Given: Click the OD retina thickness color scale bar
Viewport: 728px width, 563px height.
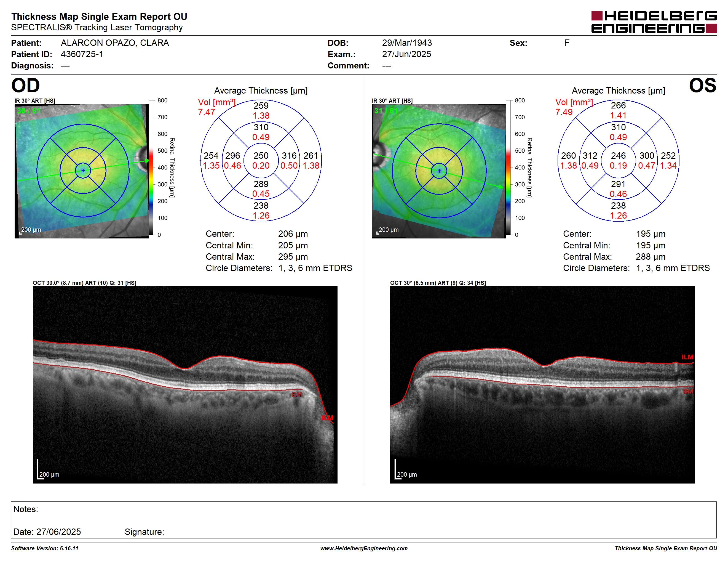Looking at the screenshot, I should tap(151, 168).
